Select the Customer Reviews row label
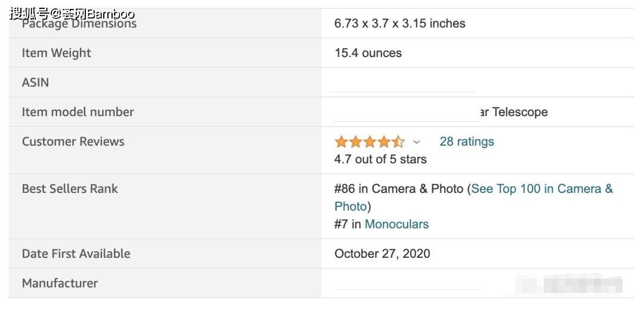This screenshot has height=312, width=644. [73, 142]
